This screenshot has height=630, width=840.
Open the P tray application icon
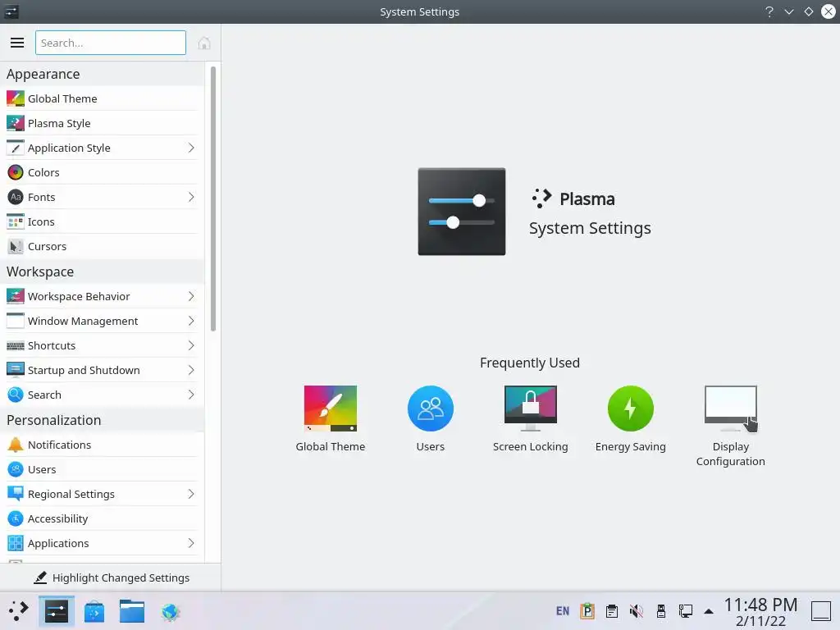tap(587, 610)
